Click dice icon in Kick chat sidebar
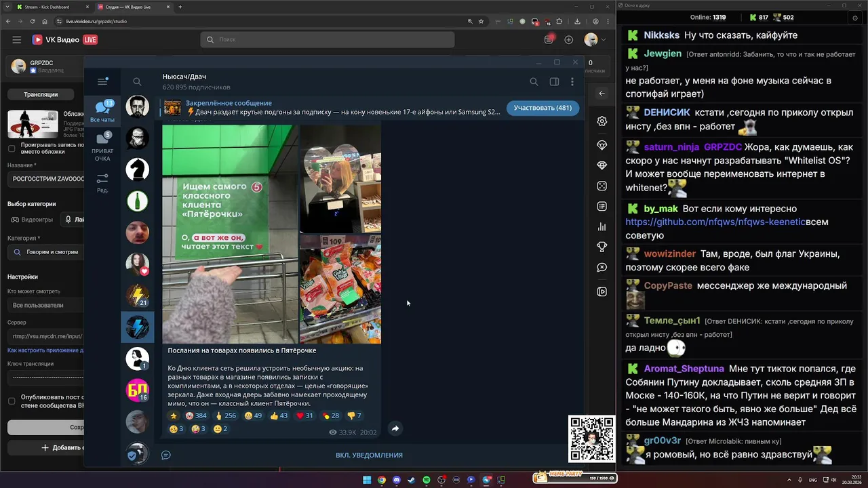The width and height of the screenshot is (868, 488). (601, 186)
